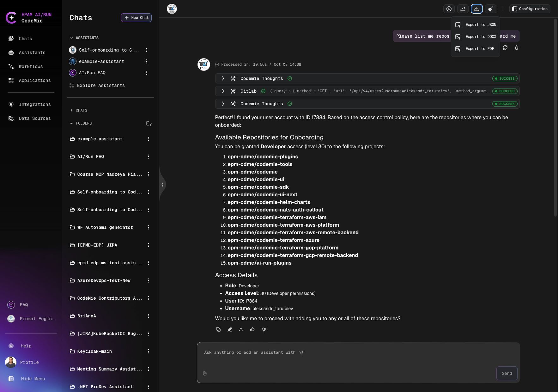This screenshot has width=558, height=392.
Task: Expand the CHATS section
Action: (x=81, y=110)
